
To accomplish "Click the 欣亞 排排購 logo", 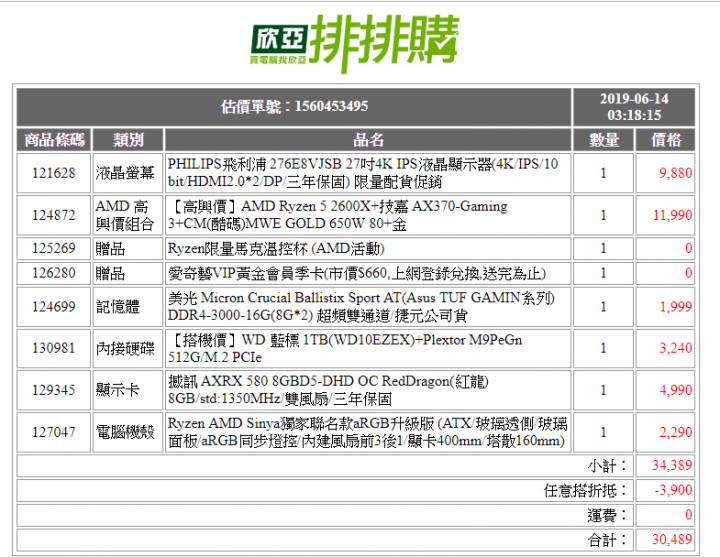I will coord(354,42).
